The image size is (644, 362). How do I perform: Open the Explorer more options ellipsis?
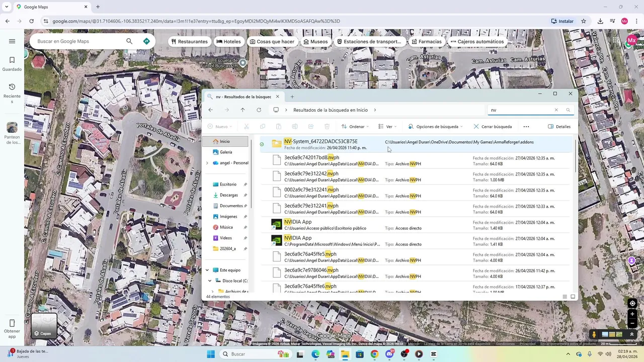526,127
